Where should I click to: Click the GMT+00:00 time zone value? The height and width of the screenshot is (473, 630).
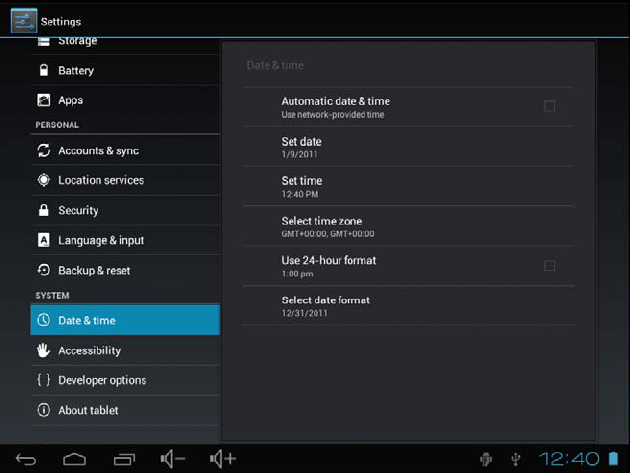tap(328, 233)
